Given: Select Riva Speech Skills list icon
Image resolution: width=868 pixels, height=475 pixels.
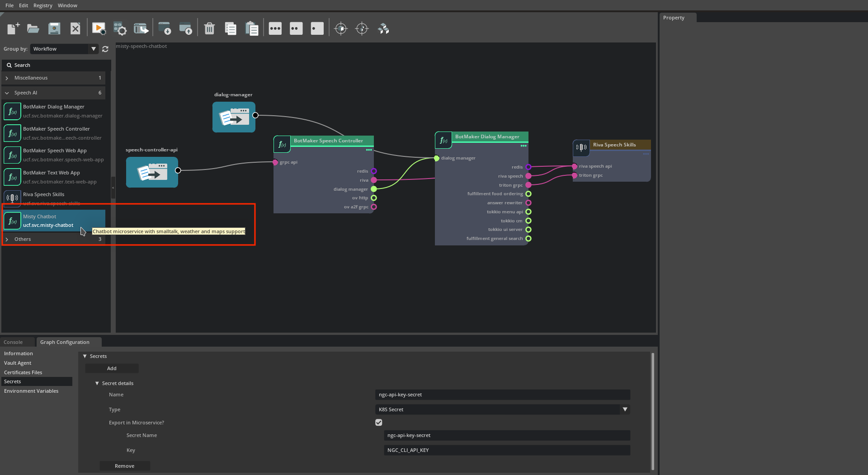Looking at the screenshot, I should click(x=12, y=198).
